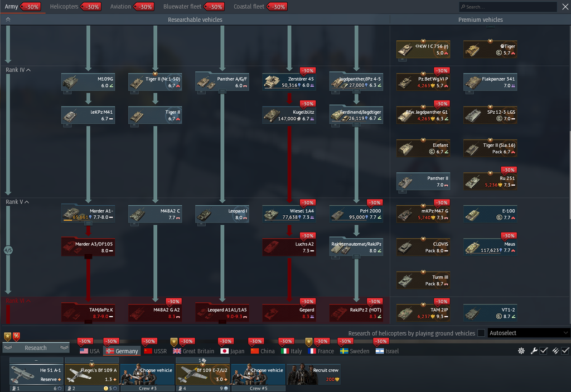Switch nation to Sweden
Image resolution: width=571 pixels, height=392 pixels.
pyautogui.click(x=355, y=351)
